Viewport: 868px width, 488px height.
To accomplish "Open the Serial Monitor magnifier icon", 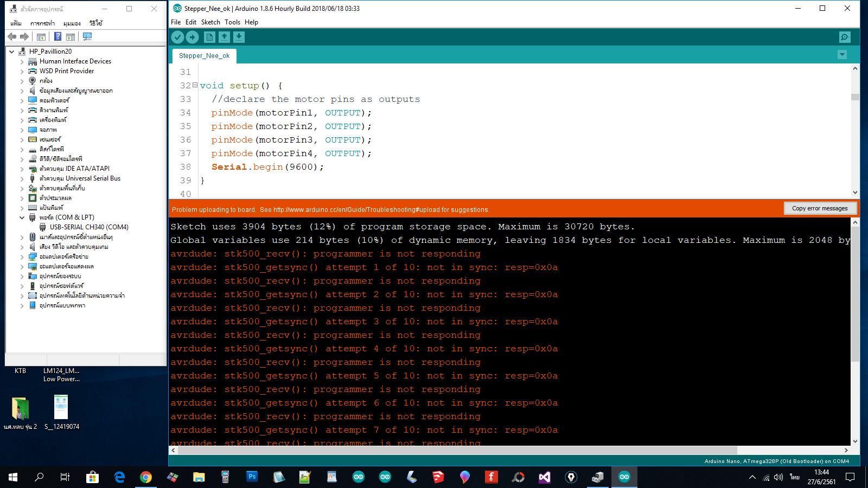I will coord(845,37).
